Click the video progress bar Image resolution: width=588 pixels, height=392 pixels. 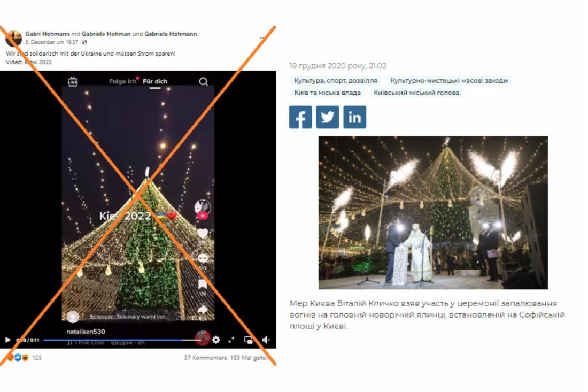point(120,340)
